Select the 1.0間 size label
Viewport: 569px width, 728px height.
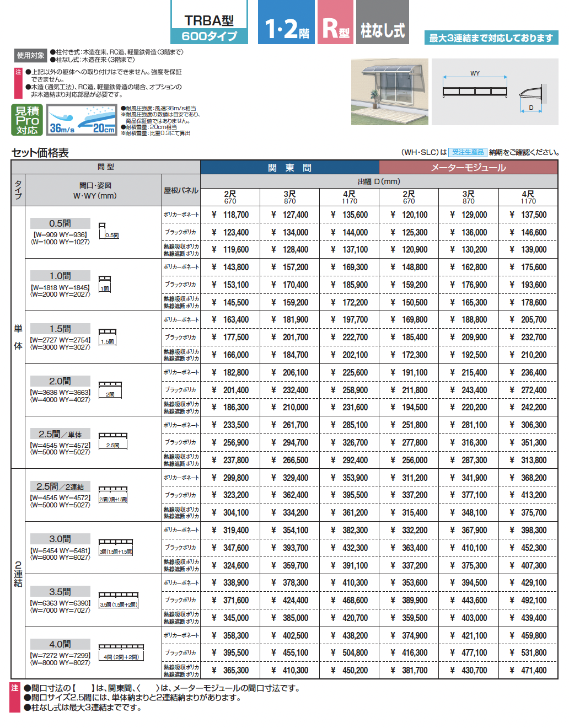(x=60, y=276)
